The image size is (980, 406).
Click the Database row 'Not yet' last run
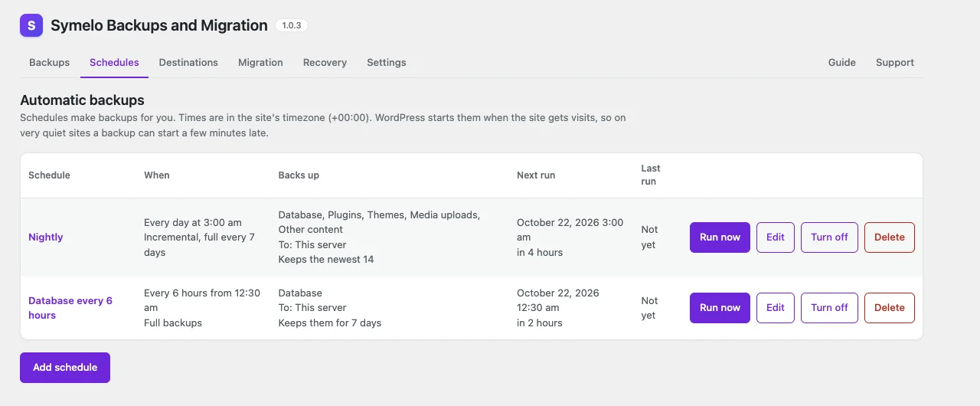pyautogui.click(x=650, y=308)
